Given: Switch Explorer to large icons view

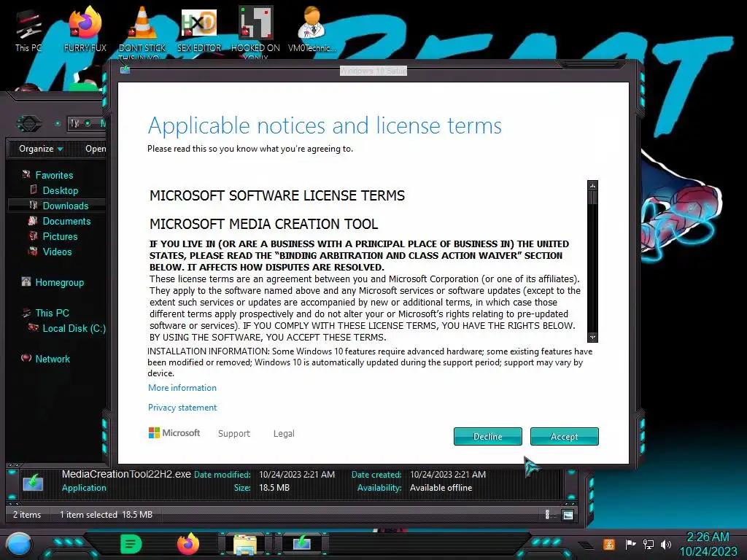Looking at the screenshot, I should point(568,515).
